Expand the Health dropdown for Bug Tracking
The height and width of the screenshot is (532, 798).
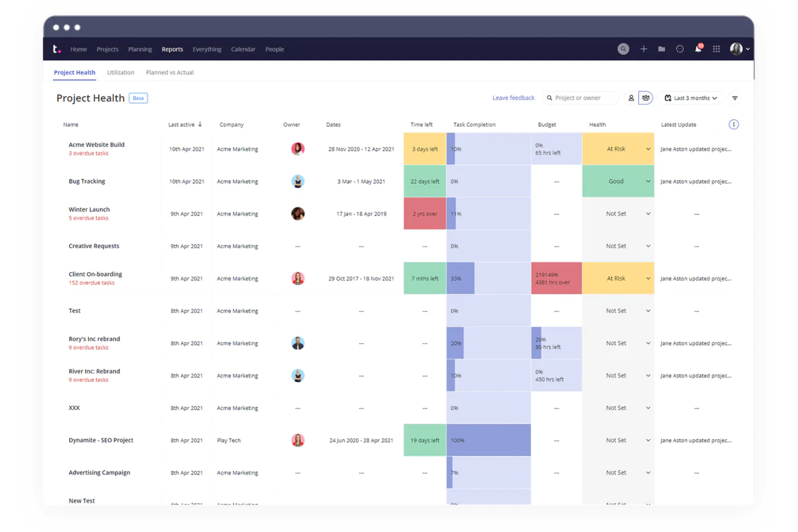coord(648,181)
